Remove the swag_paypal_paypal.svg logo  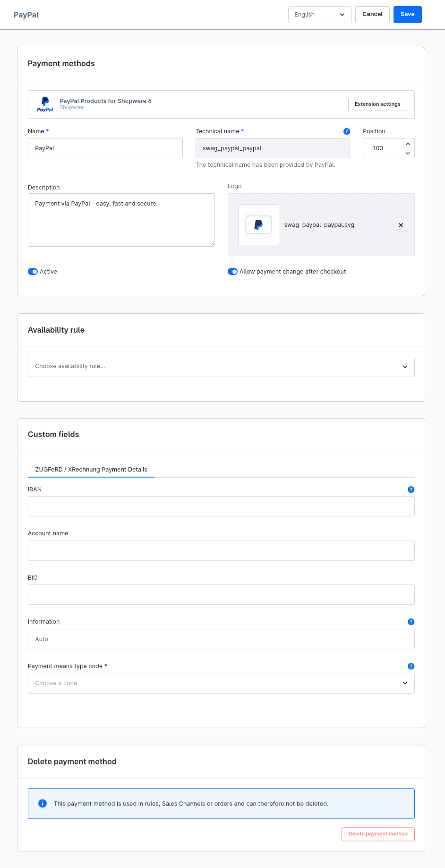coord(401,225)
